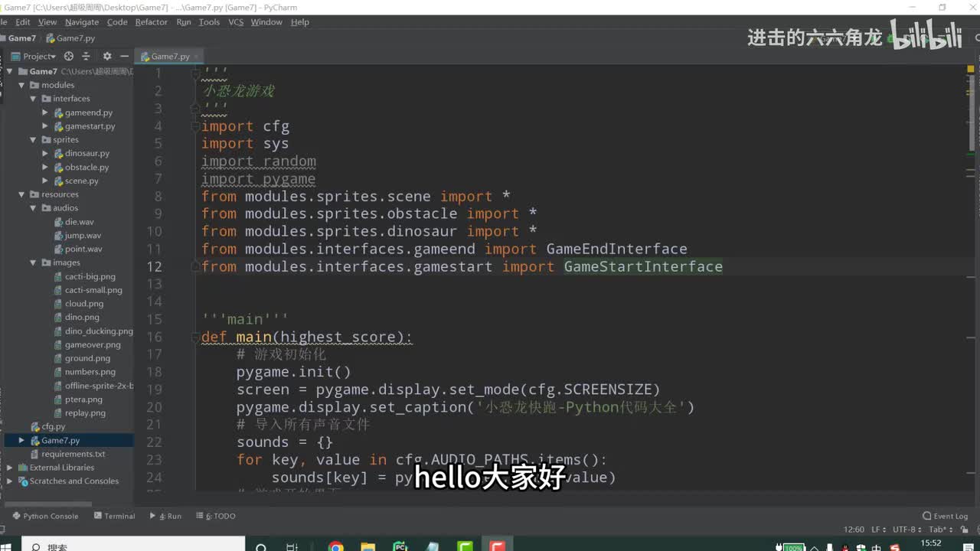Viewport: 980px width, 551px height.
Task: Expand gameend.py structure arrow
Action: 45,112
